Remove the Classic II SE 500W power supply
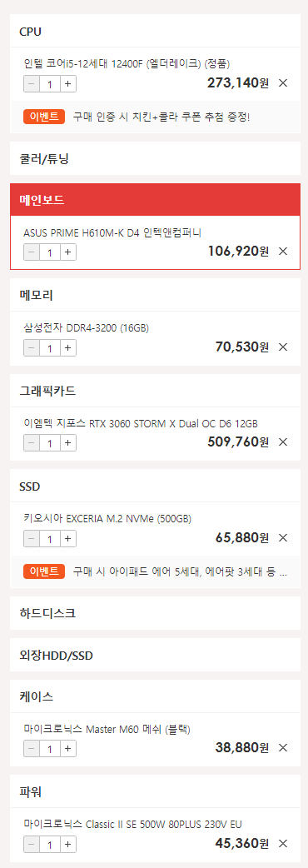 click(x=283, y=844)
